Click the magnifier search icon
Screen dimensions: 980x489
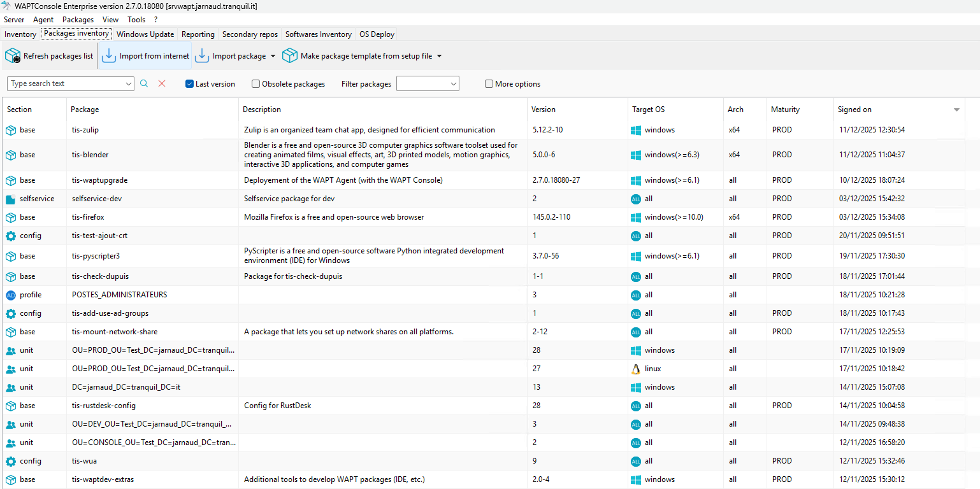click(x=144, y=83)
